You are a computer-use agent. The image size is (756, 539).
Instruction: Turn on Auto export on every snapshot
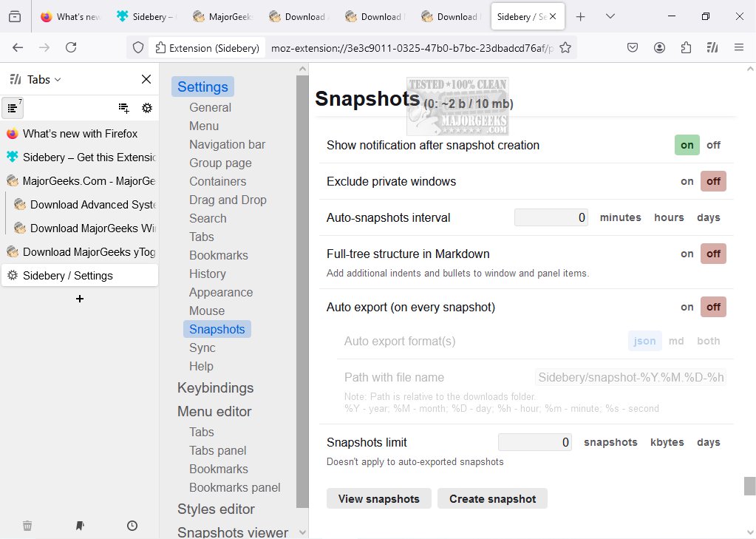point(687,307)
